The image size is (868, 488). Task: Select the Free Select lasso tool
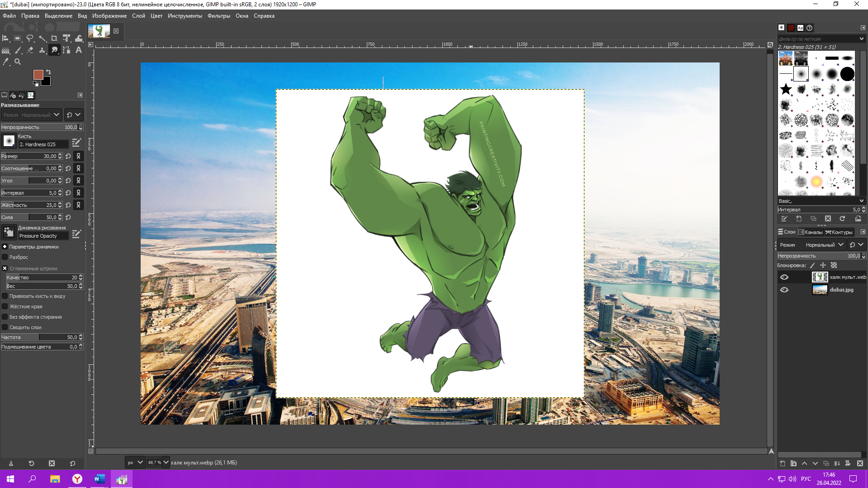pyautogui.click(x=30, y=38)
